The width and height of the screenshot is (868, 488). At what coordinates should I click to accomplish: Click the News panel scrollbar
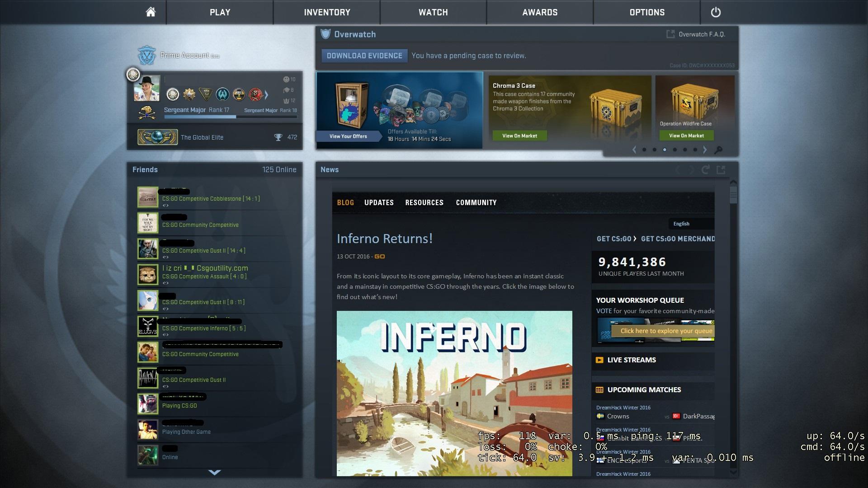[733, 194]
